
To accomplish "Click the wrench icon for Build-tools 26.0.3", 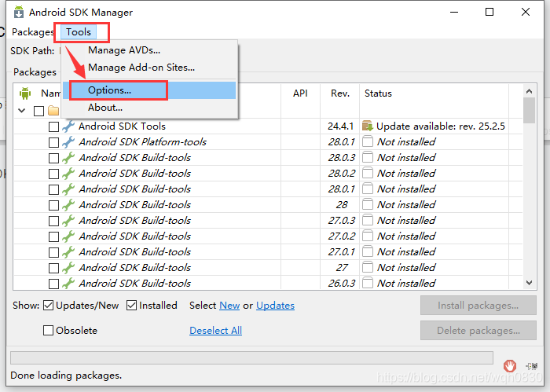I will click(68, 284).
